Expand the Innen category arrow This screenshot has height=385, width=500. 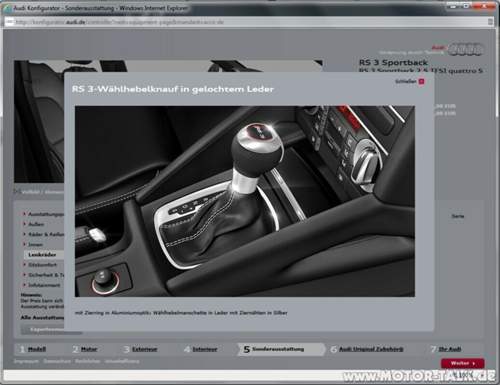pyautogui.click(x=24, y=244)
